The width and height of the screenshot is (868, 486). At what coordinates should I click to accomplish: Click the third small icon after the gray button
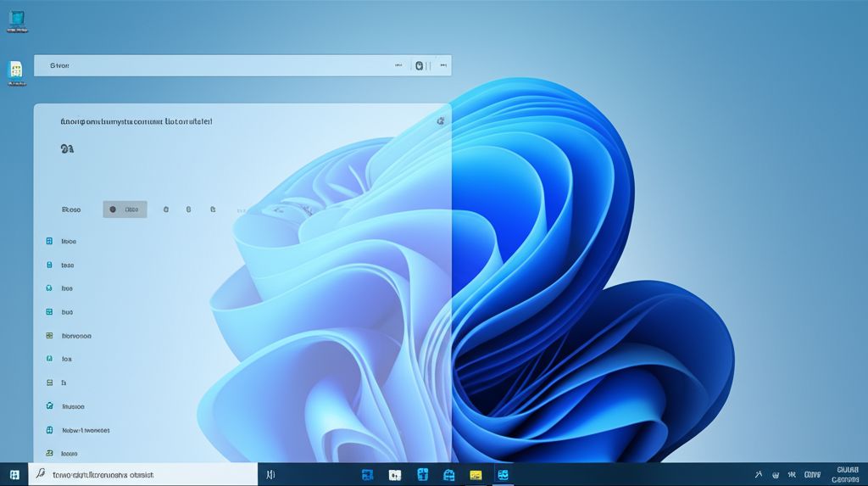(x=213, y=209)
